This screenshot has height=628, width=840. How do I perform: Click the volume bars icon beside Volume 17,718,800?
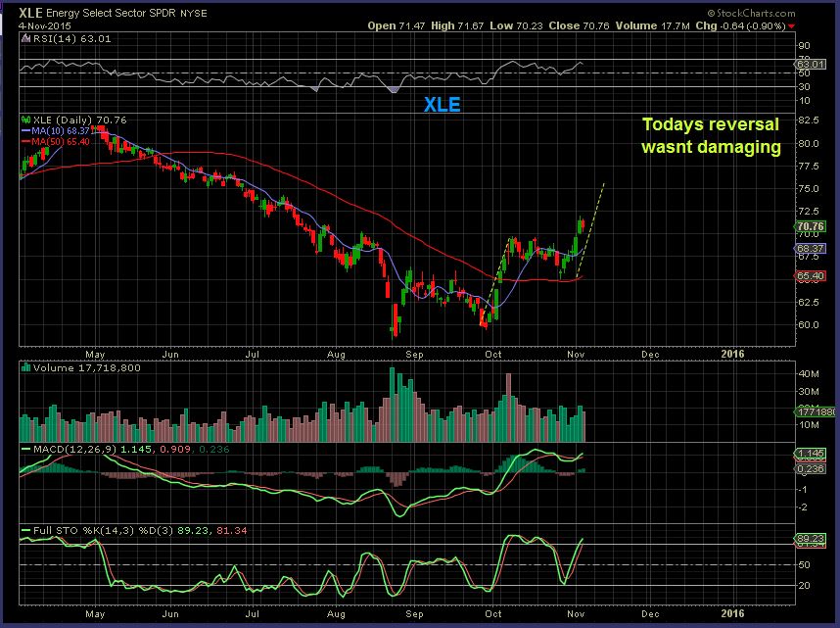[x=25, y=368]
